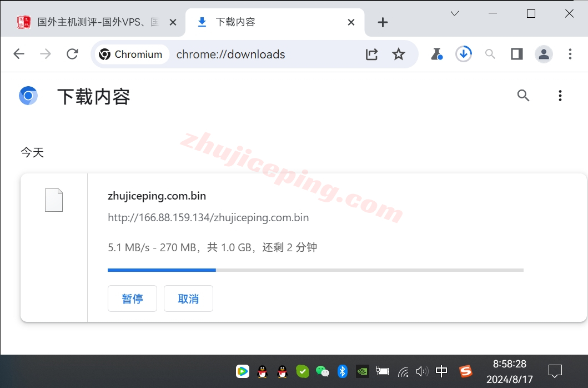Image resolution: width=588 pixels, height=388 pixels.
Task: Click the download progress bar
Action: pos(315,270)
